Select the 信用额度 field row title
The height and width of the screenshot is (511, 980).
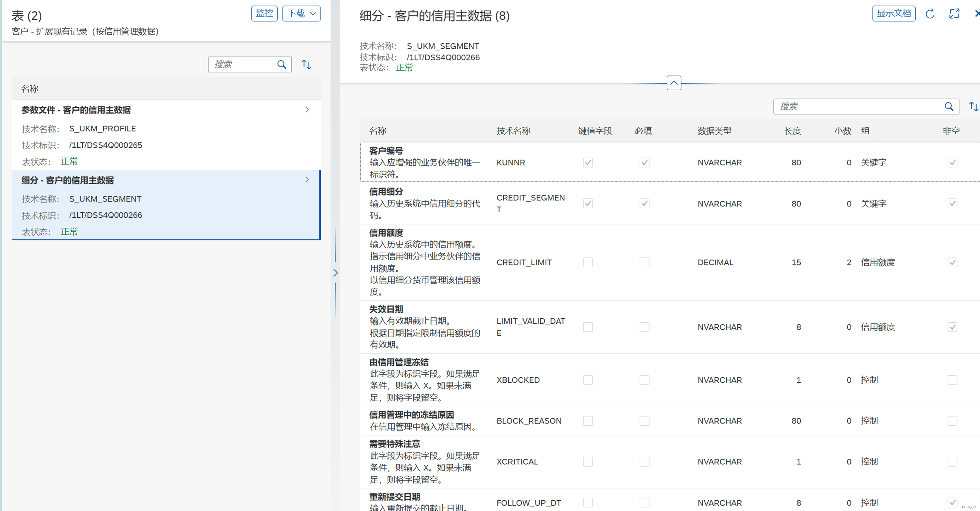tap(386, 233)
